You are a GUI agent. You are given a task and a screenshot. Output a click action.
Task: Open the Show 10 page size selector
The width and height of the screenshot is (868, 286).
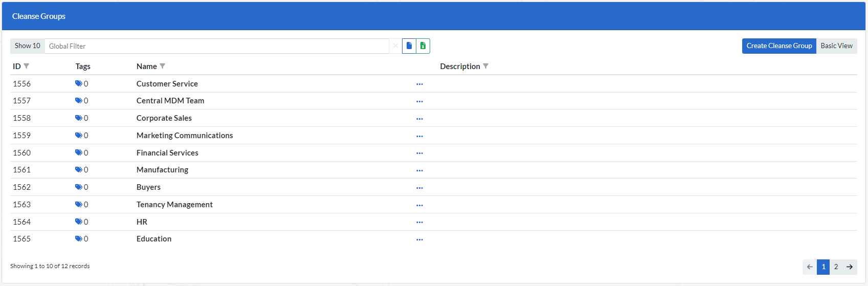click(x=28, y=46)
